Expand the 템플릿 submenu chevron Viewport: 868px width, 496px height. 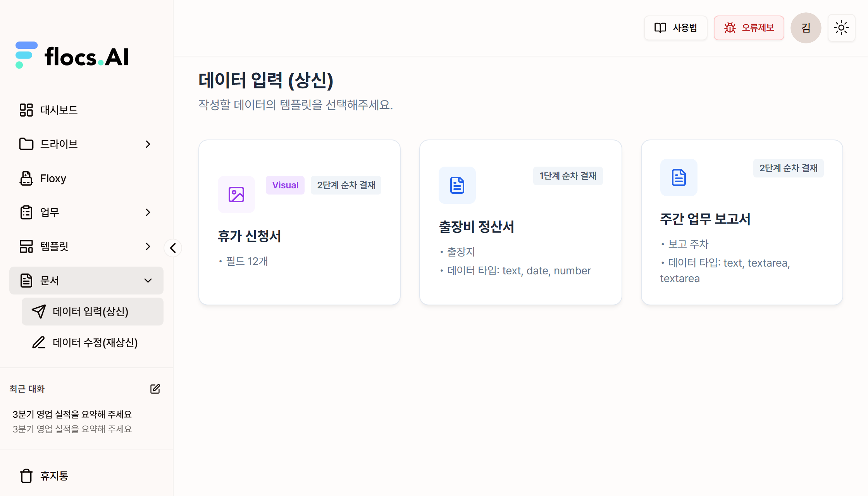click(148, 246)
